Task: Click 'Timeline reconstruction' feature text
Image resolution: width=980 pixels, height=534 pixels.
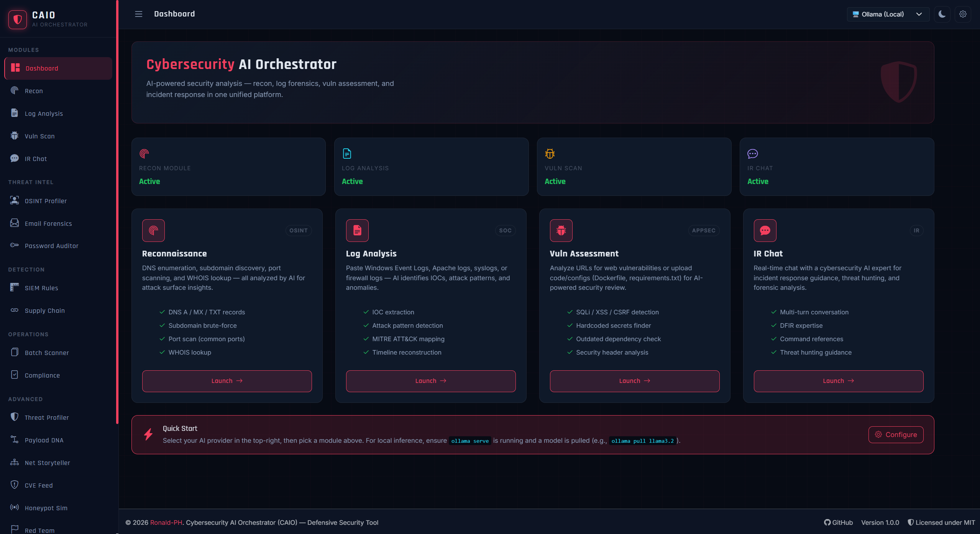Action: point(407,352)
